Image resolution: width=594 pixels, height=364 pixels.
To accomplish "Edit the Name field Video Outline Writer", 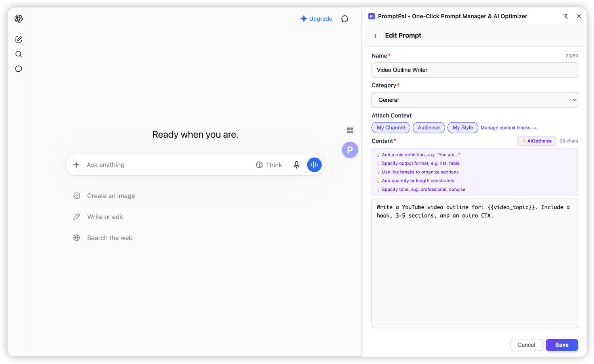I will [475, 70].
